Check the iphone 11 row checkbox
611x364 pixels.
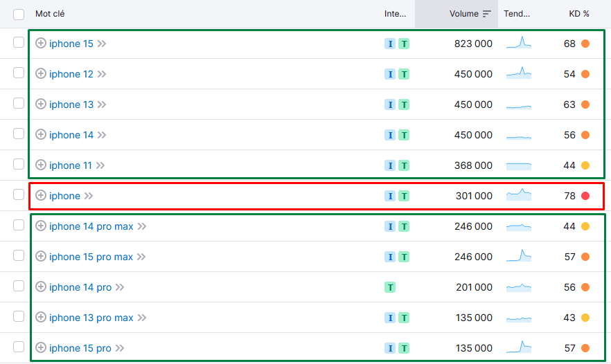[x=19, y=164]
